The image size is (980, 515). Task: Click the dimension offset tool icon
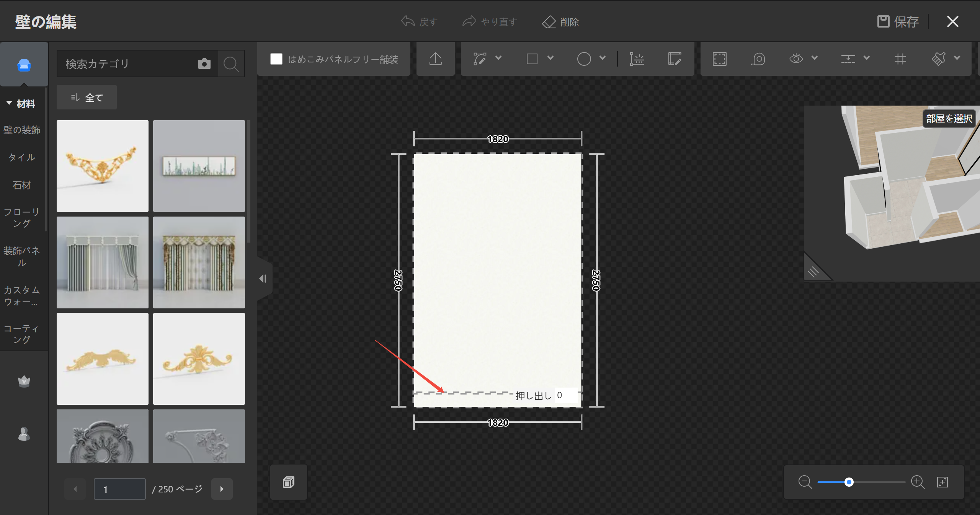[637, 59]
